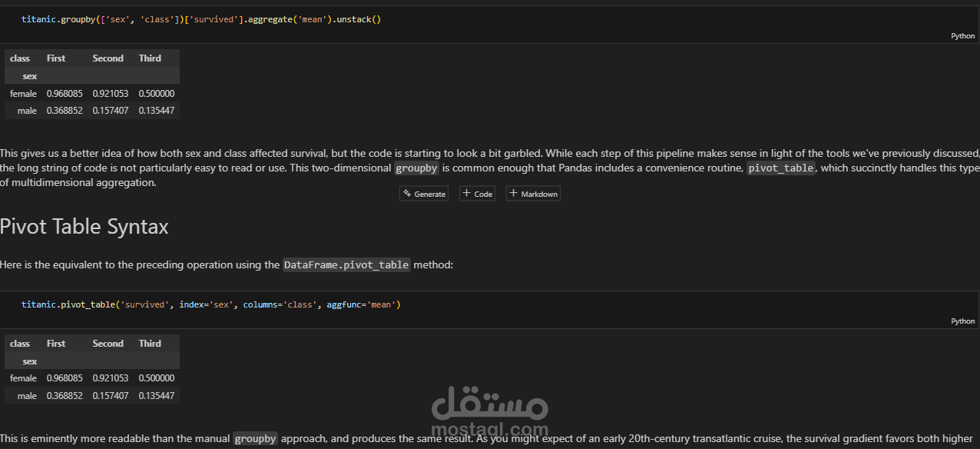
Task: Click the Code button to add a code cell
Action: [x=476, y=193]
